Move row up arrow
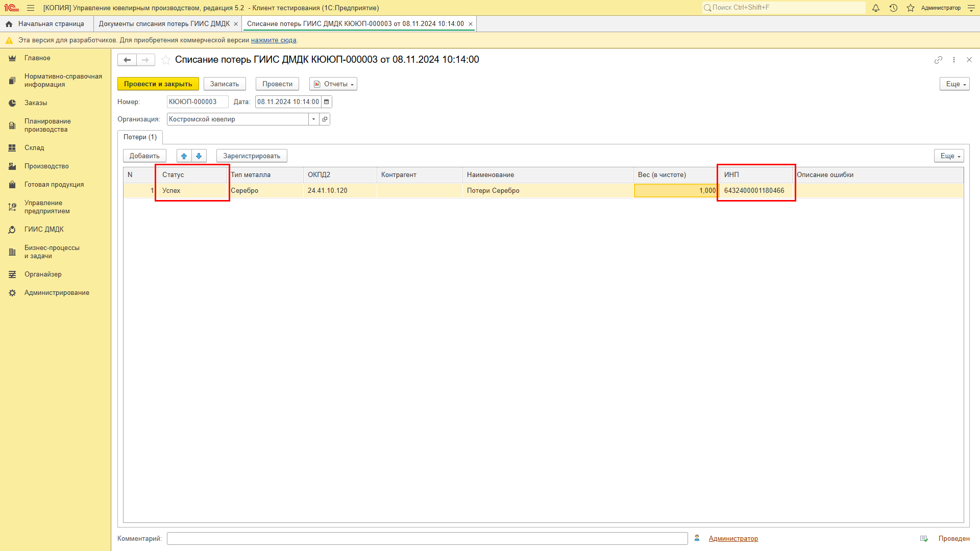 tap(184, 156)
